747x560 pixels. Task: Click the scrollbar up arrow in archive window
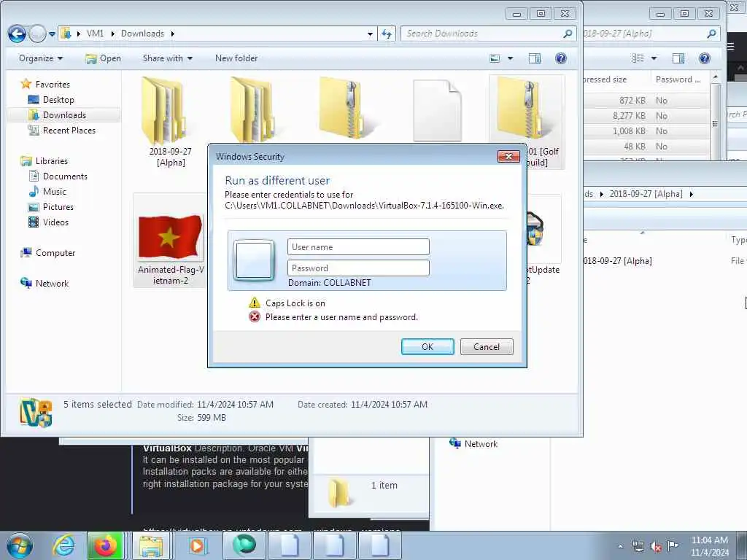point(715,77)
